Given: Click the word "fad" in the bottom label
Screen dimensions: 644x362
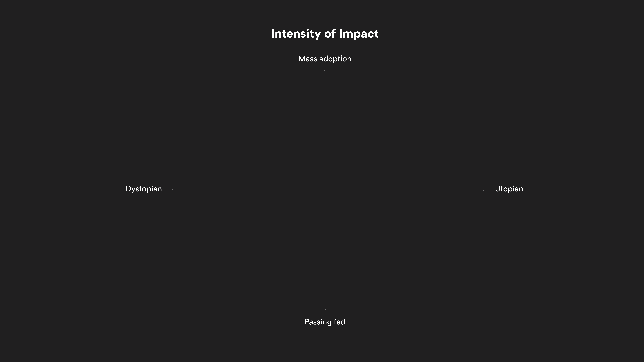Looking at the screenshot, I should click(x=339, y=322).
